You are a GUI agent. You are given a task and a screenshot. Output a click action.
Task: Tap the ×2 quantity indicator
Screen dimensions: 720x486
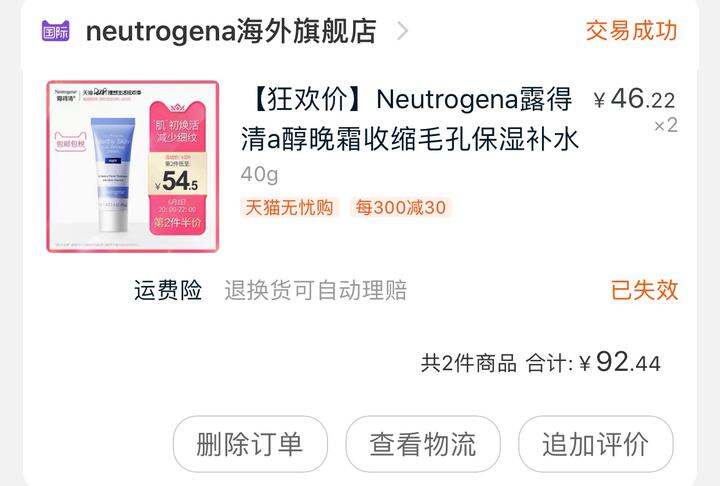coord(665,125)
